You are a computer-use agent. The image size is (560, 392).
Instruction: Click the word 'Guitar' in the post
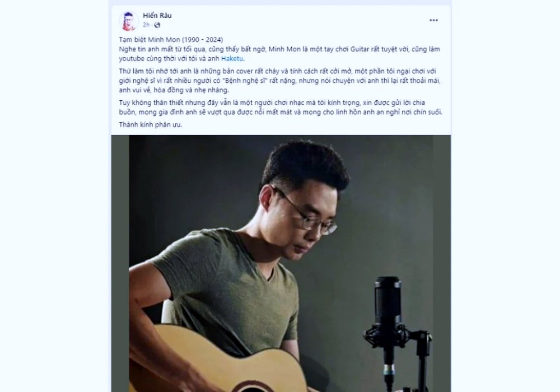tap(360, 49)
